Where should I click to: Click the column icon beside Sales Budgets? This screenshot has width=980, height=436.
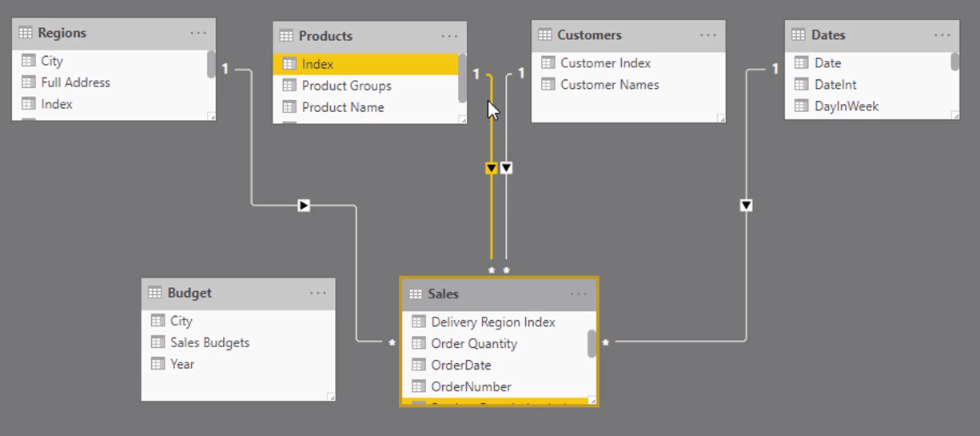[x=158, y=342]
